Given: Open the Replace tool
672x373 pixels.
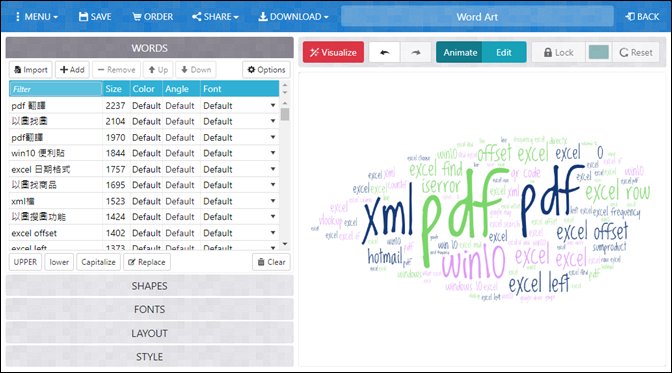Looking at the screenshot, I should 147,262.
